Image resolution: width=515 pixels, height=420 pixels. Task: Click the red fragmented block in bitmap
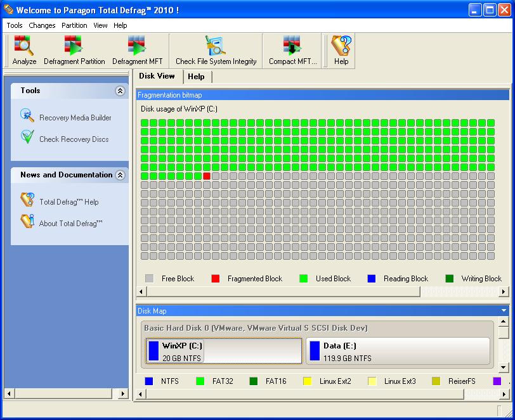pos(207,176)
